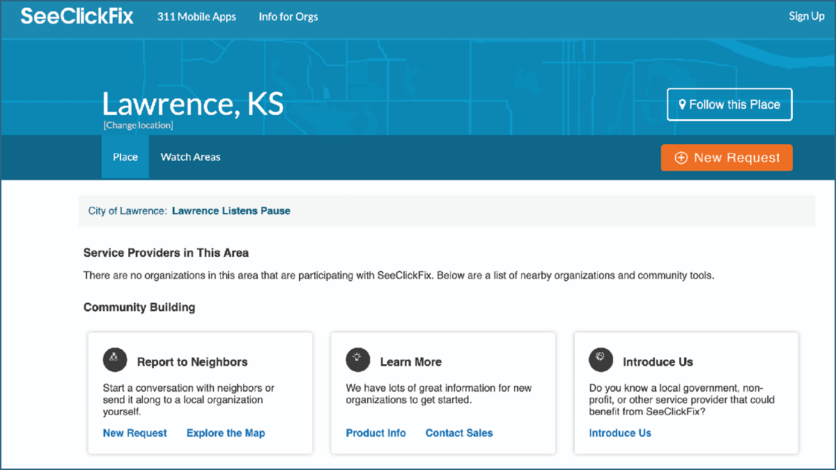Click the Contact Sales link
This screenshot has width=836, height=470.
pos(459,433)
